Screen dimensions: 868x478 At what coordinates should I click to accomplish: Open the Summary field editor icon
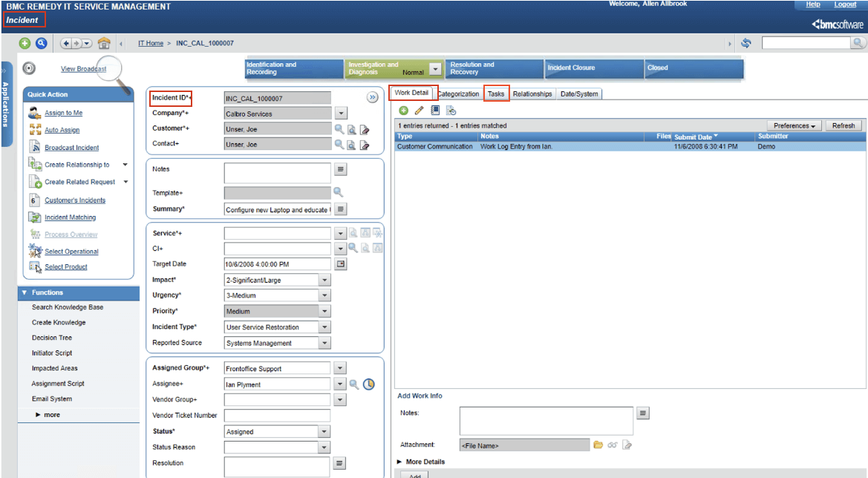coord(341,209)
